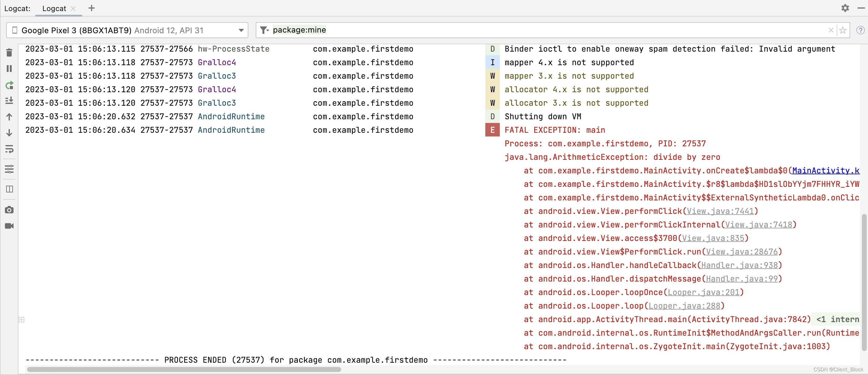Clear logcat with the trash icon
The image size is (868, 375).
tap(10, 53)
